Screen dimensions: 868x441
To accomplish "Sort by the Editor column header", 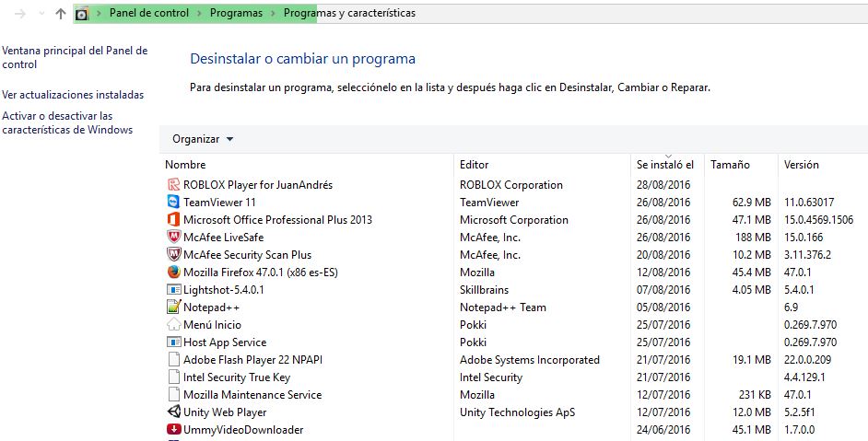I will point(475,164).
